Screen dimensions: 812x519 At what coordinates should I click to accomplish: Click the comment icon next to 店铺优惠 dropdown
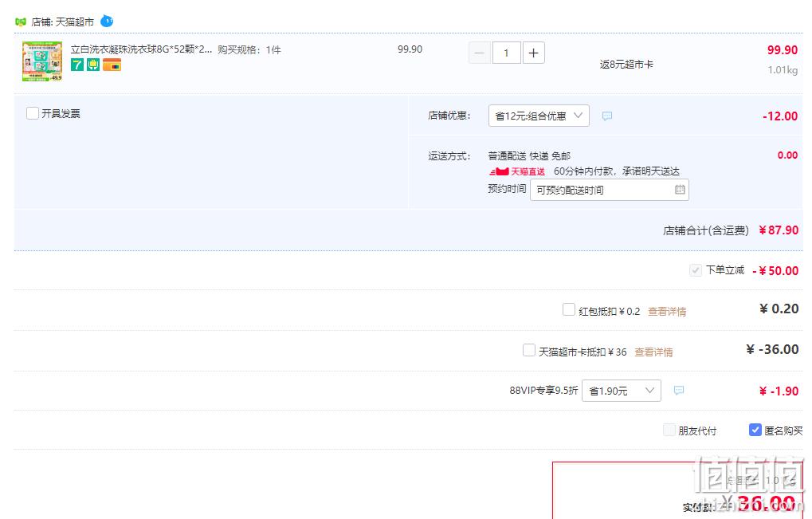(607, 116)
